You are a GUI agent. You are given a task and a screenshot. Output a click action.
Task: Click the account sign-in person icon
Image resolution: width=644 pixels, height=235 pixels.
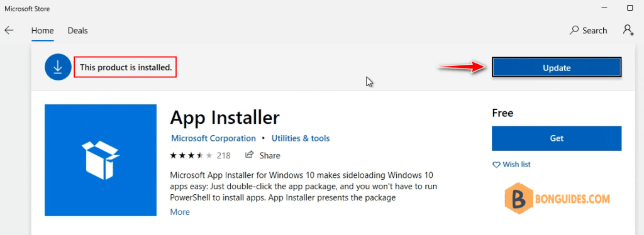coord(628,30)
